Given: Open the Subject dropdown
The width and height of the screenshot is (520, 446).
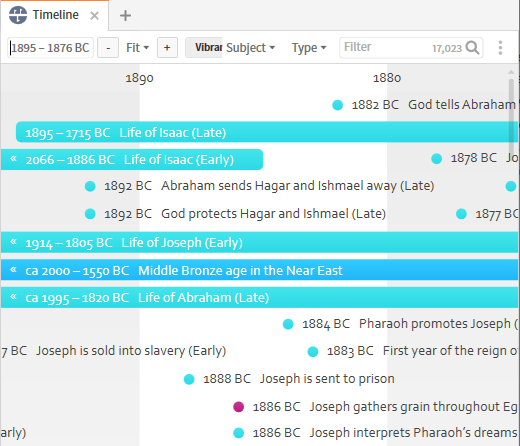Looking at the screenshot, I should tap(250, 48).
